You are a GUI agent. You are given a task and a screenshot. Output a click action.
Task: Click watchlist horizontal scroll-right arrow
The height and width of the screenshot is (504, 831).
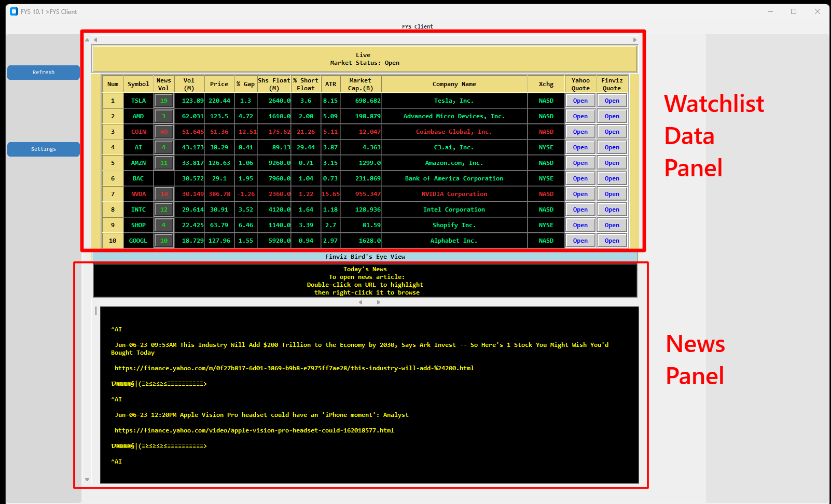[x=635, y=40]
